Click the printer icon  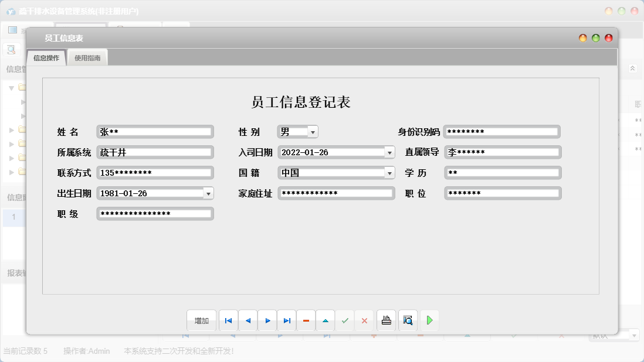click(x=386, y=320)
